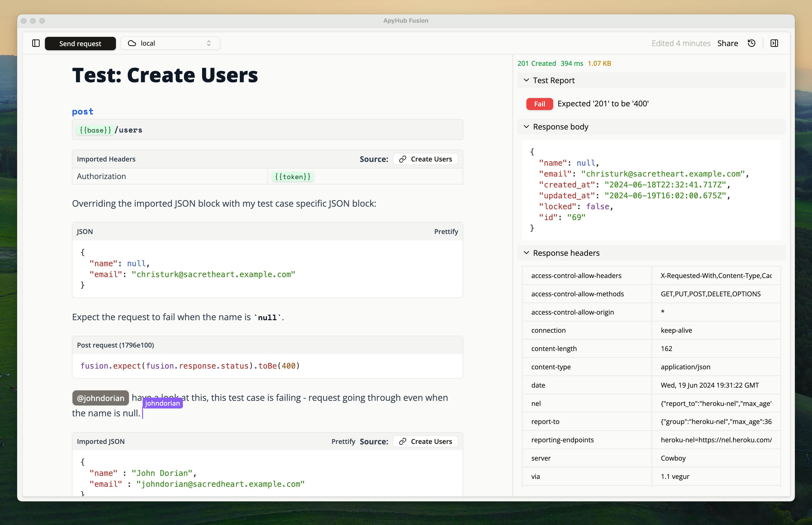Click link icon in Imported Headers source

pos(403,159)
